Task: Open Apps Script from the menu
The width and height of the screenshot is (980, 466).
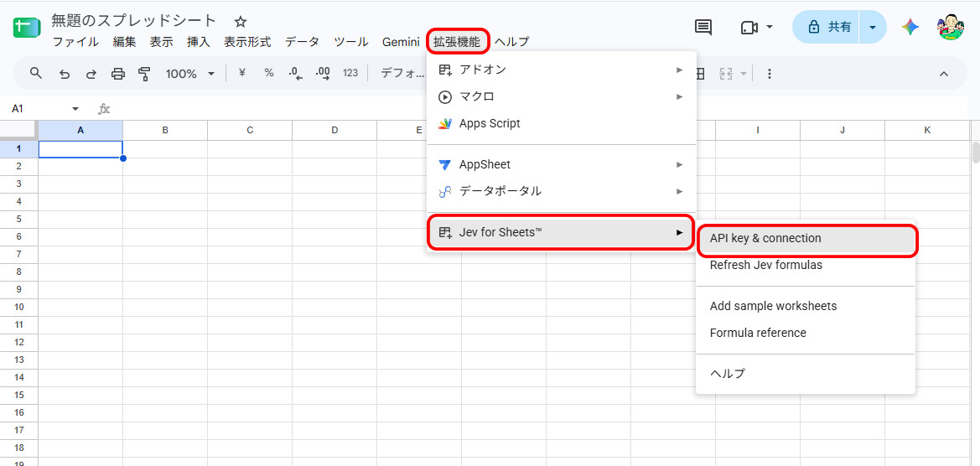Action: click(561, 124)
